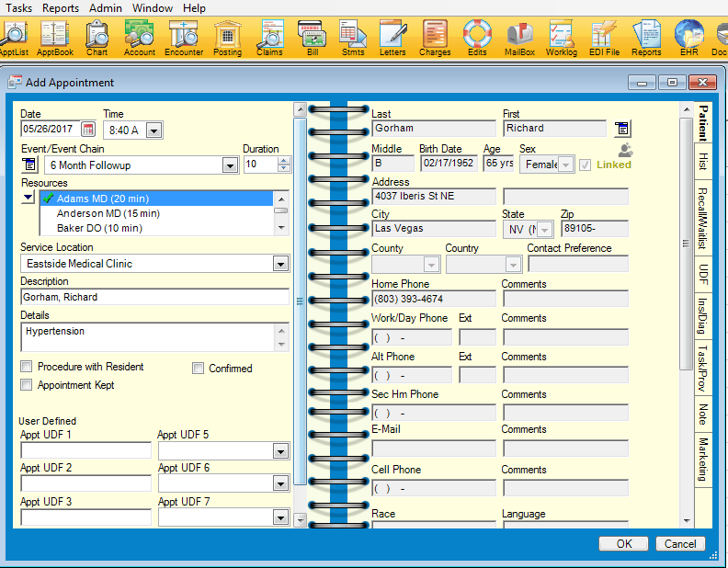Select Baker DO (10 min) resource
Image resolution: width=728 pixels, height=568 pixels.
157,228
